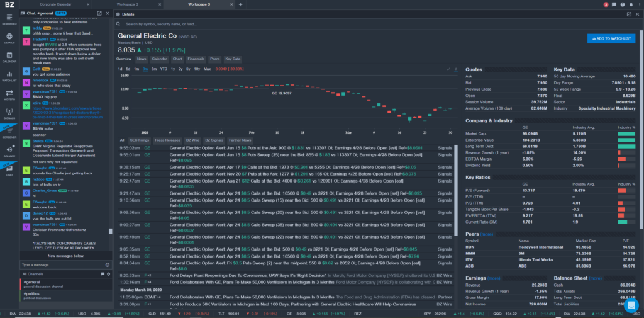Screen dimensions: 644x318
Task: Select the #politics channel
Action: tap(65, 296)
